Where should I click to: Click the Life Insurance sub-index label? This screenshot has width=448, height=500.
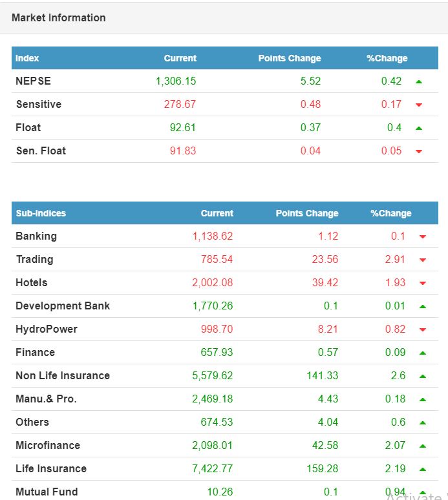(x=51, y=469)
